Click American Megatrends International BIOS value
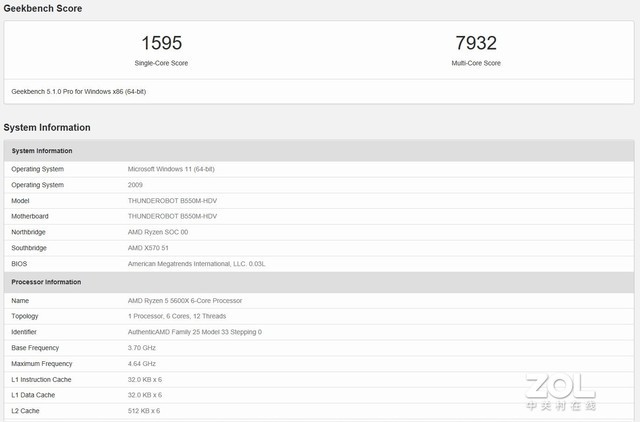 tap(196, 264)
